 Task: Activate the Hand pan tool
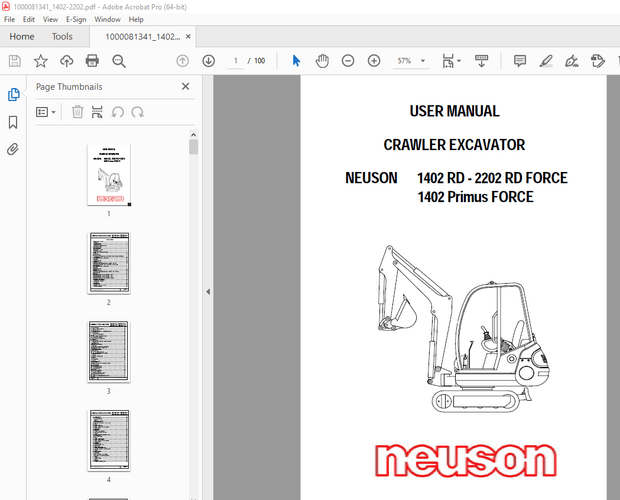322,61
